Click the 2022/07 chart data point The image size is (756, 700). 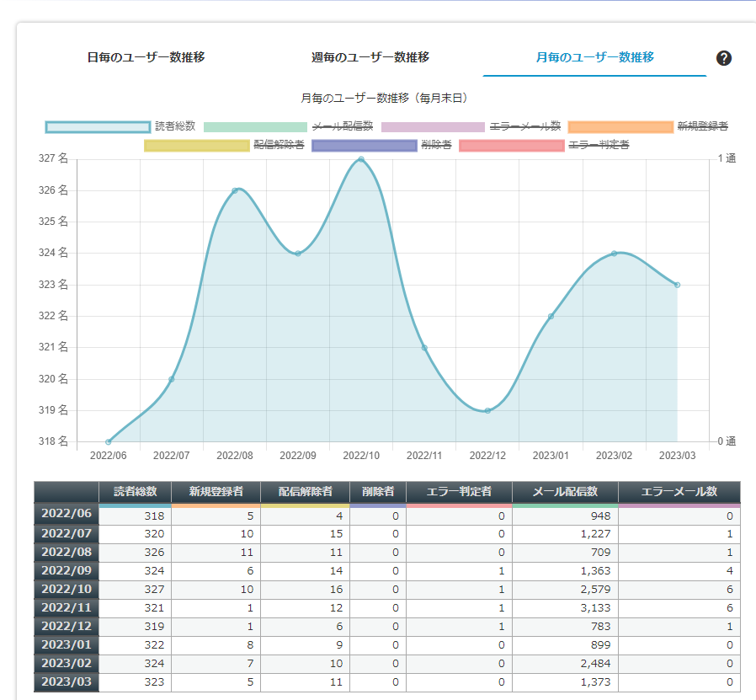171,379
